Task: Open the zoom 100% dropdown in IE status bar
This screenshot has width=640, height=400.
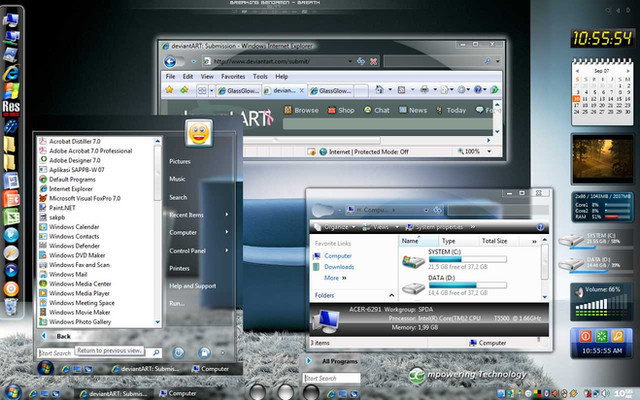Action: (x=489, y=151)
